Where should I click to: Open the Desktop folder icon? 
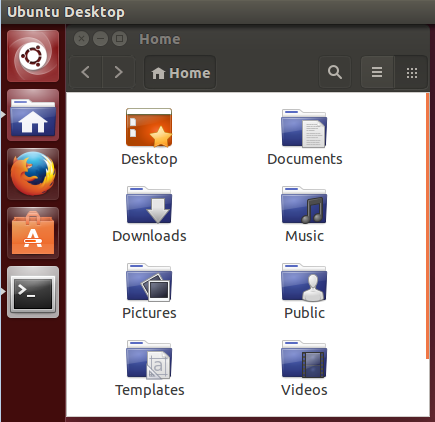point(149,127)
